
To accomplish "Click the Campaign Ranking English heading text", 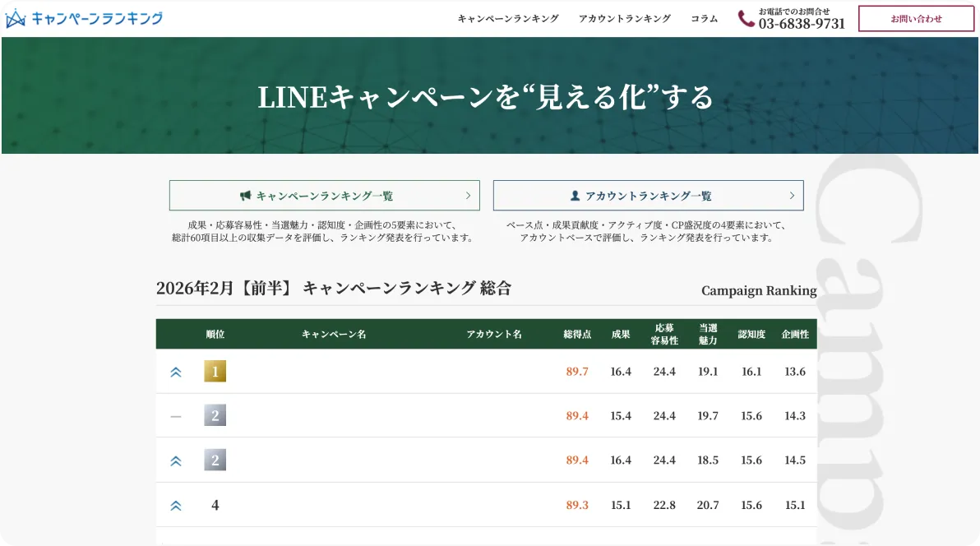I will pos(758,290).
